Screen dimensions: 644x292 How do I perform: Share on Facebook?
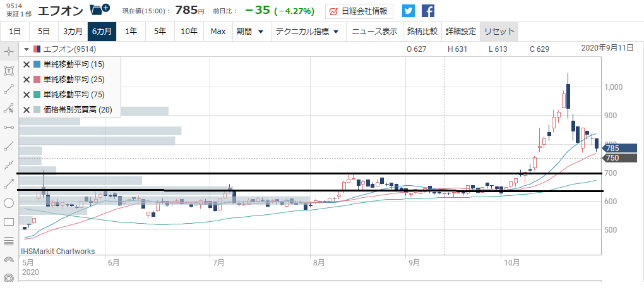click(428, 11)
